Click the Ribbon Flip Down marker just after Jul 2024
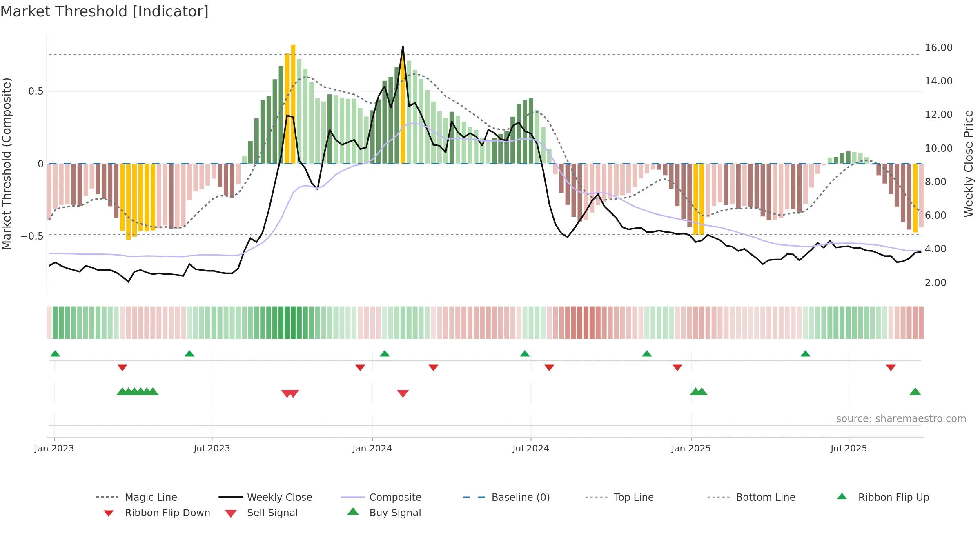This screenshot has height=551, width=980. [550, 368]
